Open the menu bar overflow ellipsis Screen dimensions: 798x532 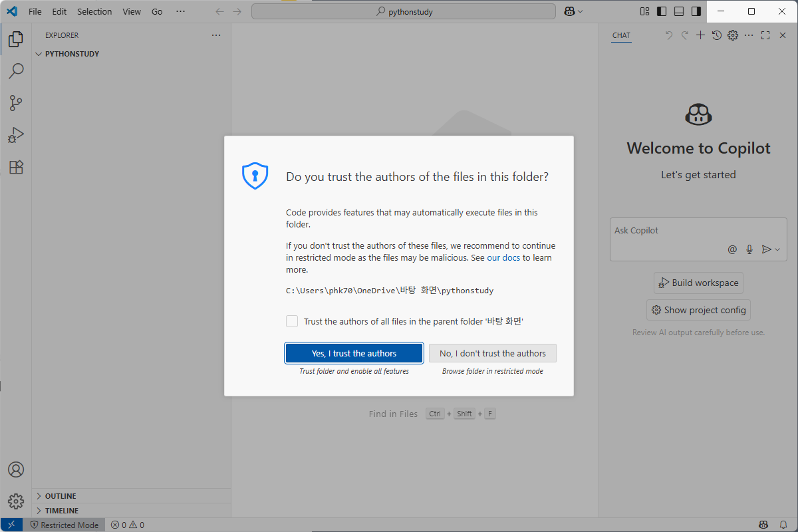(x=181, y=11)
